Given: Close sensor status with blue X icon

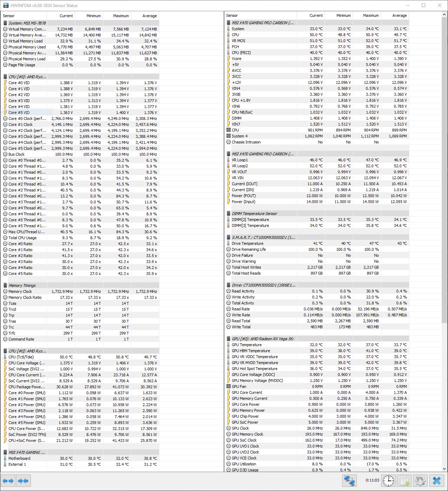Looking at the screenshot, I should tap(437, 480).
